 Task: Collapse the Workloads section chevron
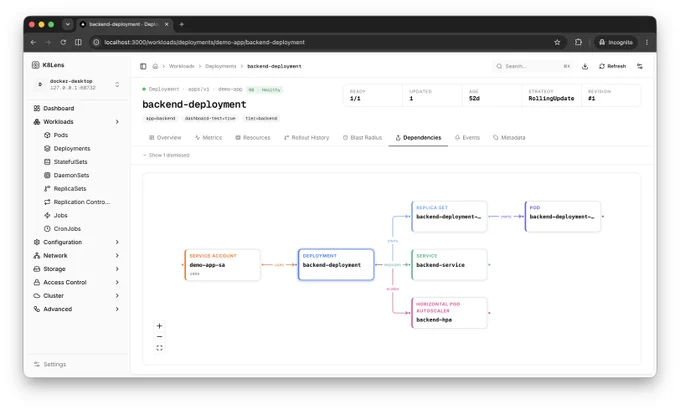[117, 122]
